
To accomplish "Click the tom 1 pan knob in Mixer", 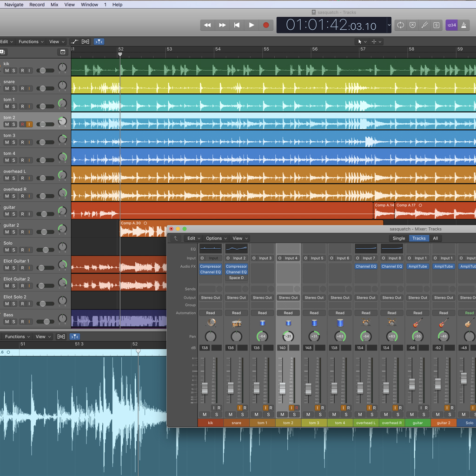I will pos(262,336).
